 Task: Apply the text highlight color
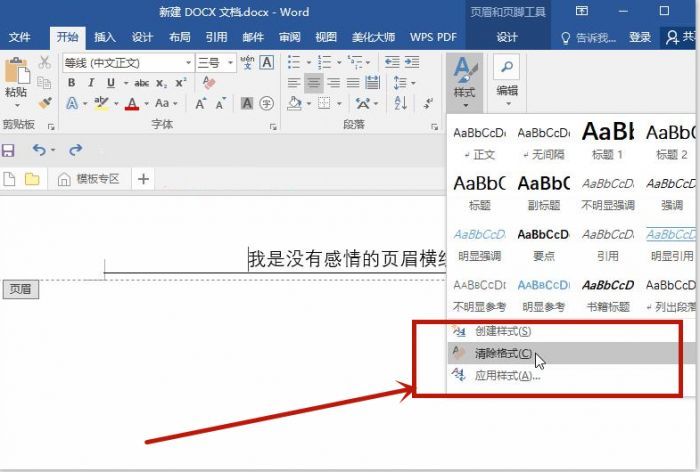[x=101, y=104]
